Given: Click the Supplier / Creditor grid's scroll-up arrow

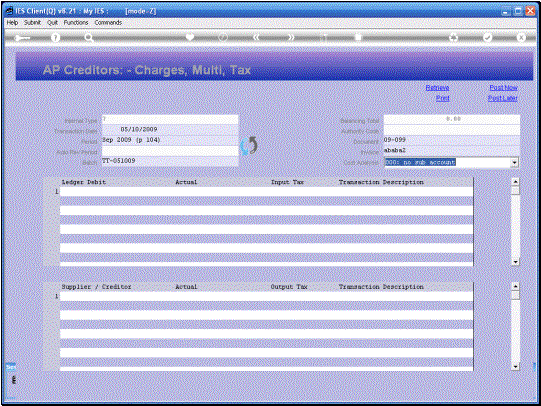Looking at the screenshot, I should [x=515, y=286].
